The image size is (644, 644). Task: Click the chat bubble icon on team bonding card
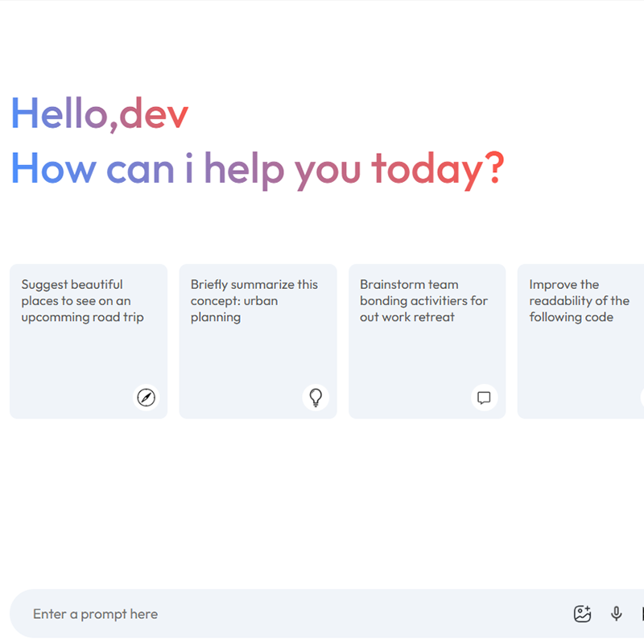(x=484, y=398)
